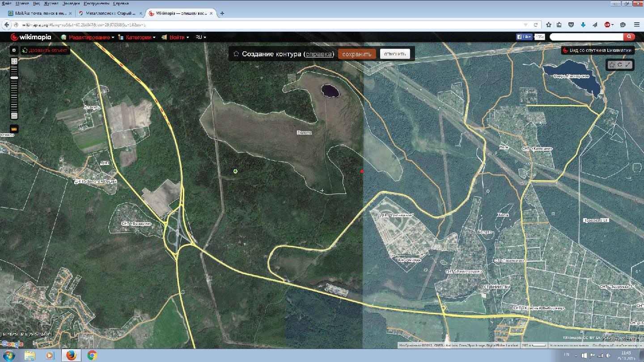
Task: Switch to the Mail.Ru browser tab
Action: [x=38, y=13]
